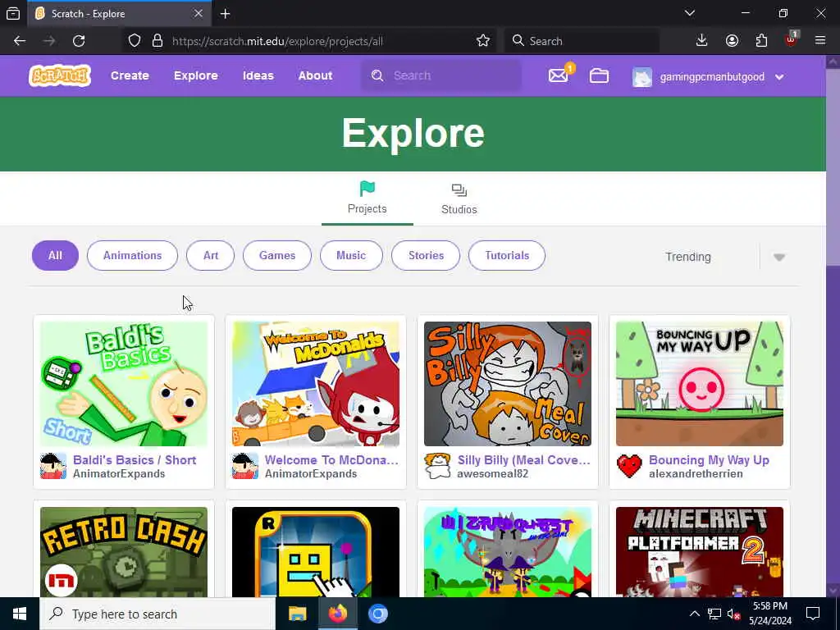Select the All category filter
Screen dimensions: 840x630
(55, 256)
